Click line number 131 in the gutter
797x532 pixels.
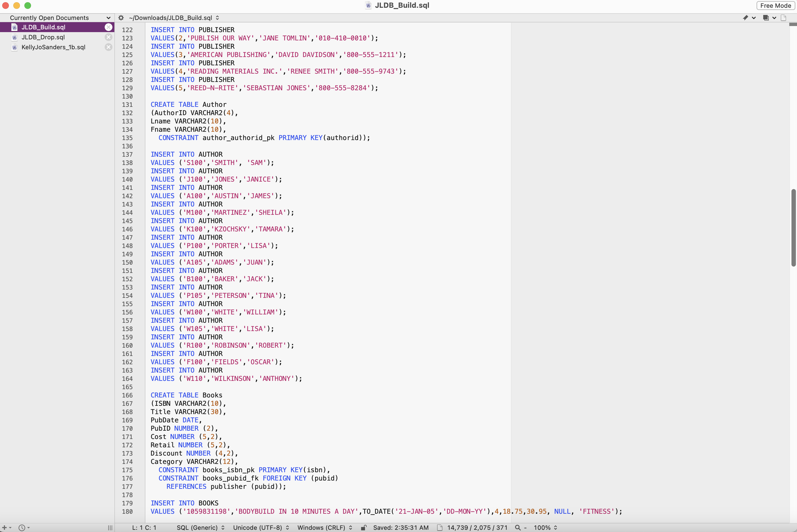127,105
